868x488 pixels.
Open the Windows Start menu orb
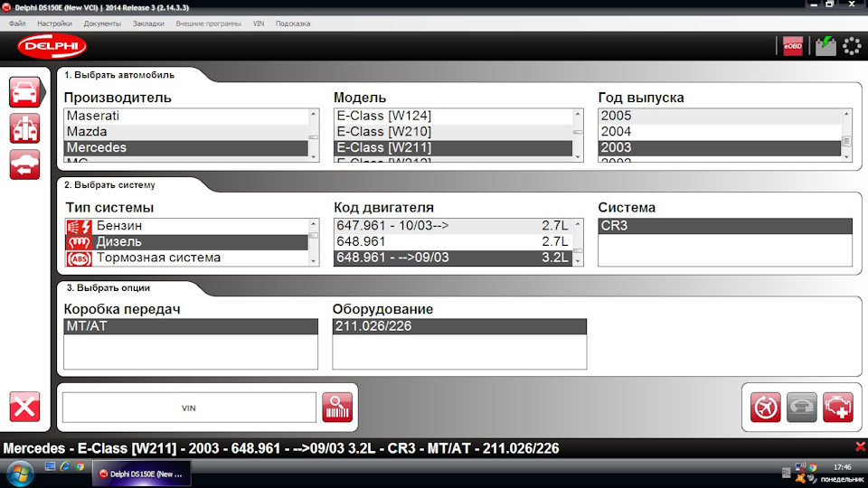(19, 474)
